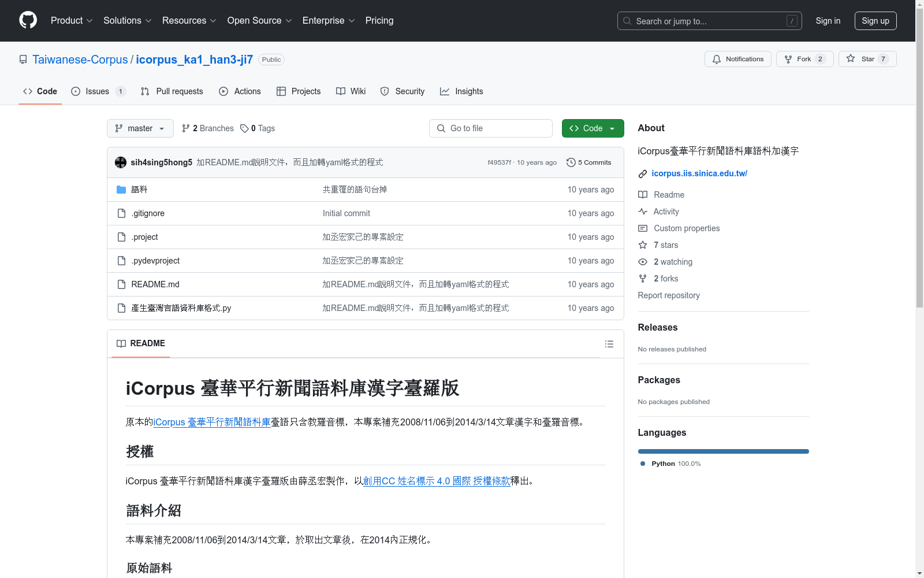The height and width of the screenshot is (578, 924).
Task: Switch to the Wiki tab
Action: click(x=351, y=91)
